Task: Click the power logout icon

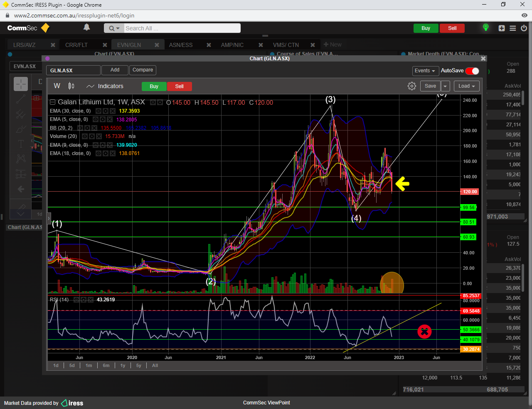Action: click(524, 28)
